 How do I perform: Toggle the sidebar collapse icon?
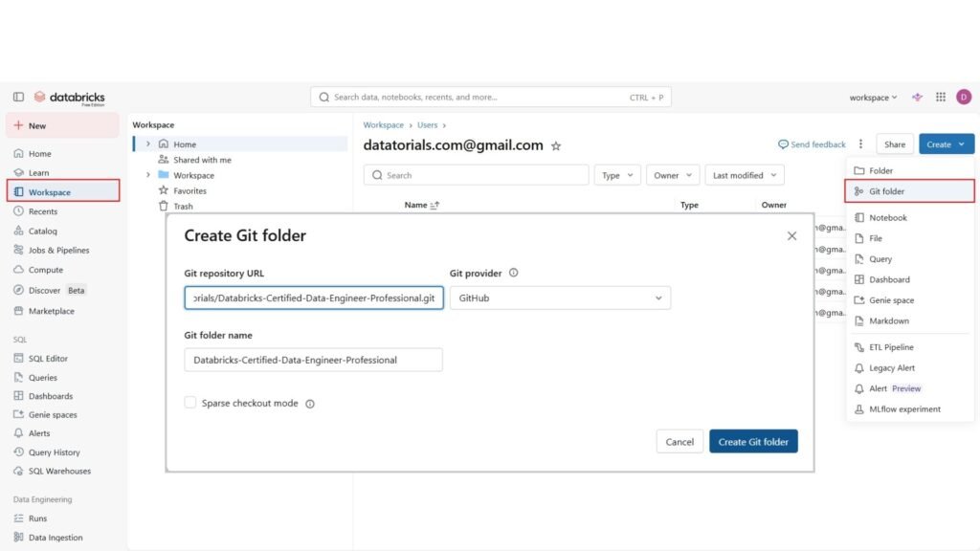[x=18, y=97]
